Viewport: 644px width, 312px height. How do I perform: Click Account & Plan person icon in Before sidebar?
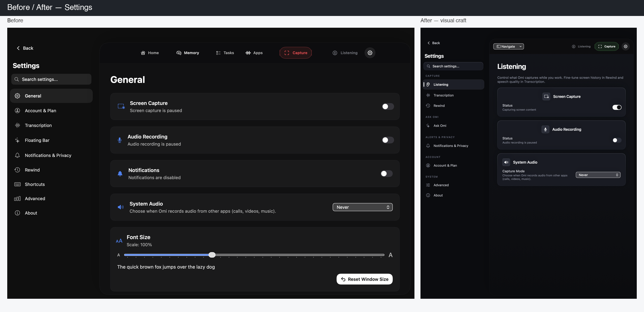pyautogui.click(x=17, y=111)
